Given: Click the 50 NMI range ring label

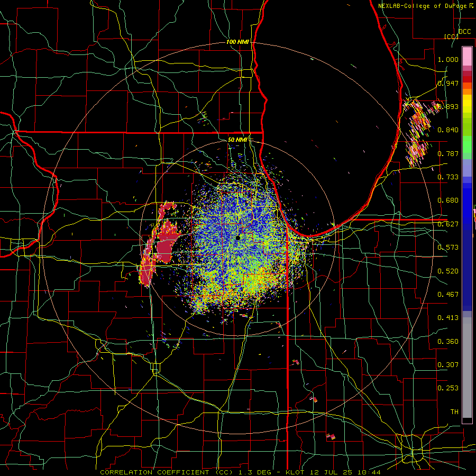Looking at the screenshot, I should click(237, 140).
